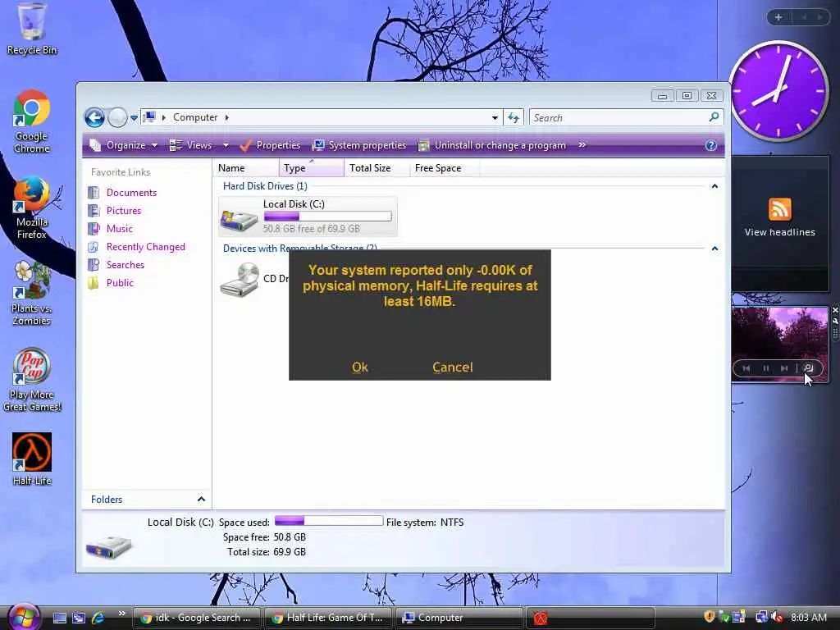Screen dimensions: 840x630
Task: Click inside the Search box
Action: point(619,118)
